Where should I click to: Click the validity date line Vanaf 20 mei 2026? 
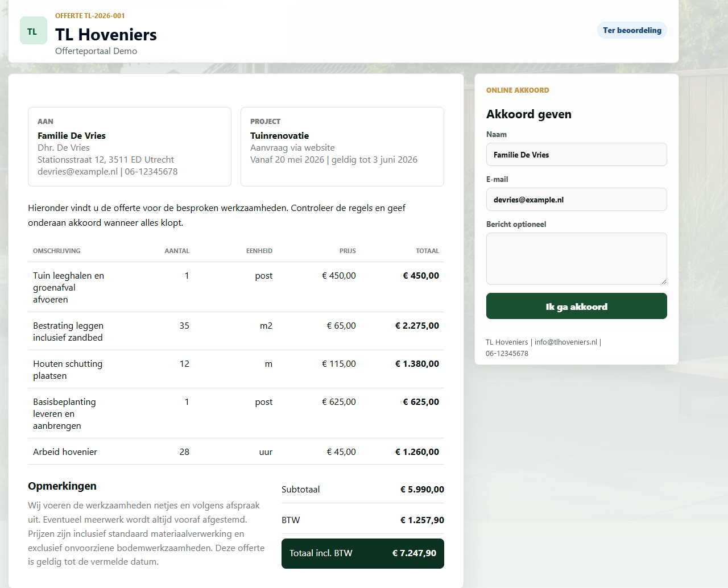point(334,160)
